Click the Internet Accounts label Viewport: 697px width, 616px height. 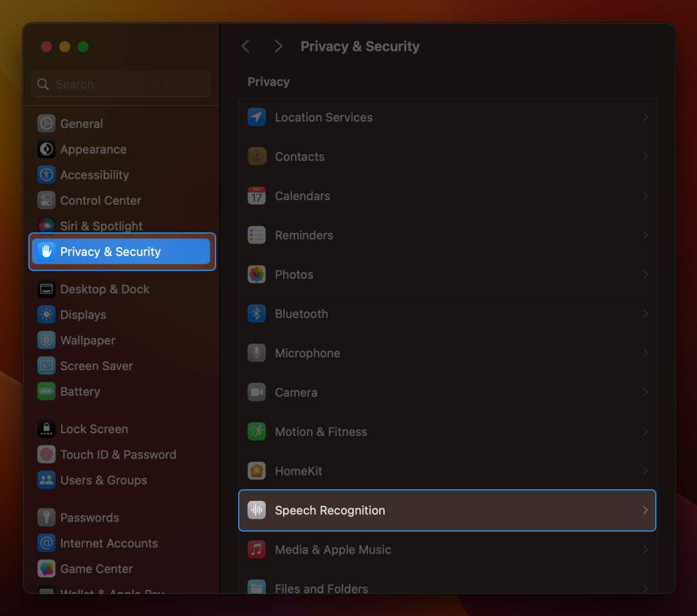[109, 543]
